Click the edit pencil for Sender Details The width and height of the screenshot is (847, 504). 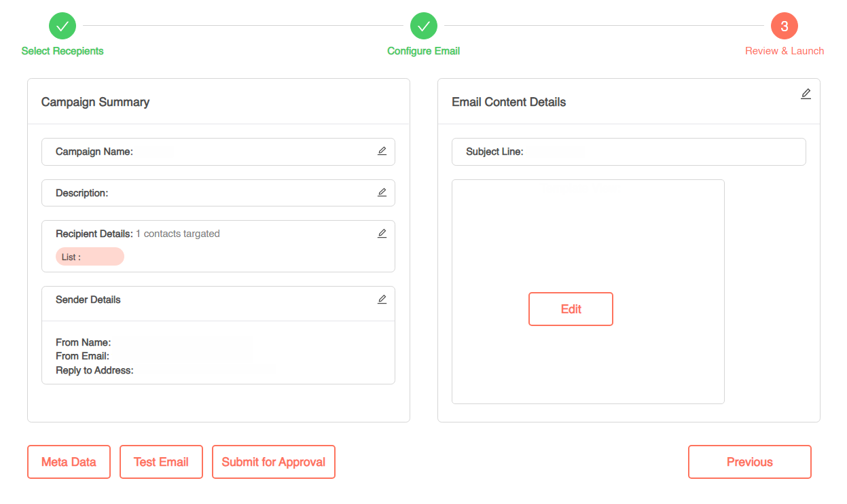point(382,299)
